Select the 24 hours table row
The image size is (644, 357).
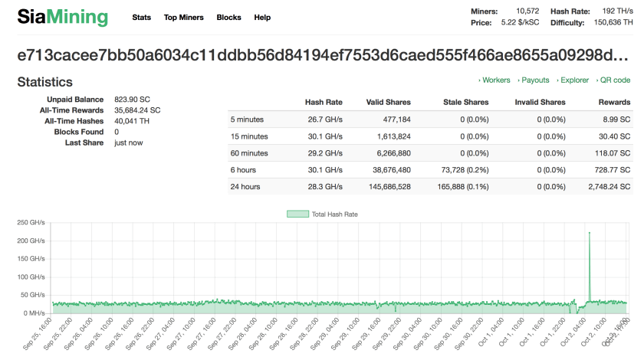pos(429,186)
